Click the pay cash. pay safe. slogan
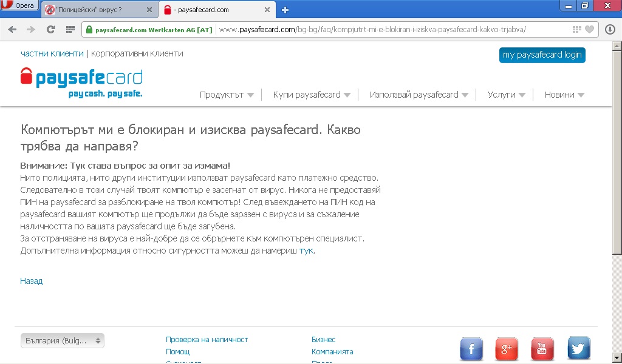Image resolution: width=622 pixels, height=364 pixels. pyautogui.click(x=105, y=94)
